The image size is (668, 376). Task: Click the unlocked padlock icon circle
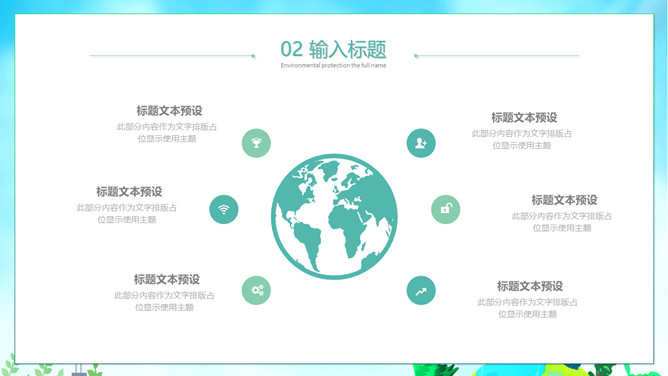point(446,210)
